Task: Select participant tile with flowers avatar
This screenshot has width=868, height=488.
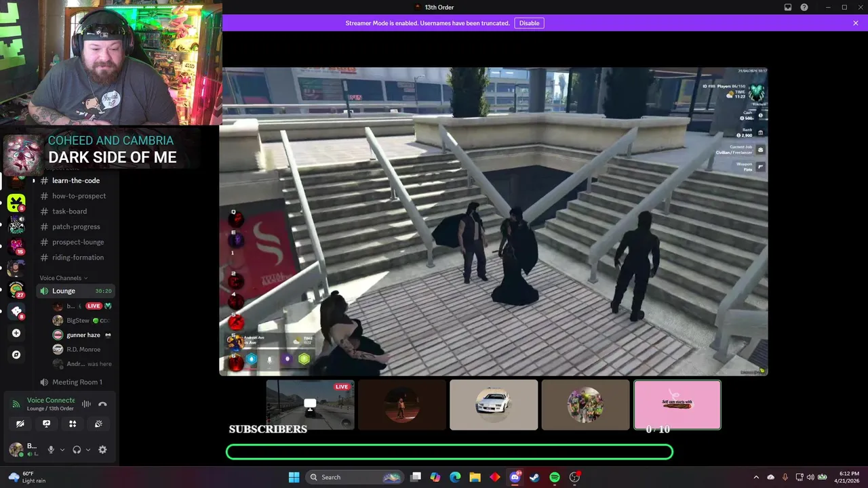Action: coord(586,405)
